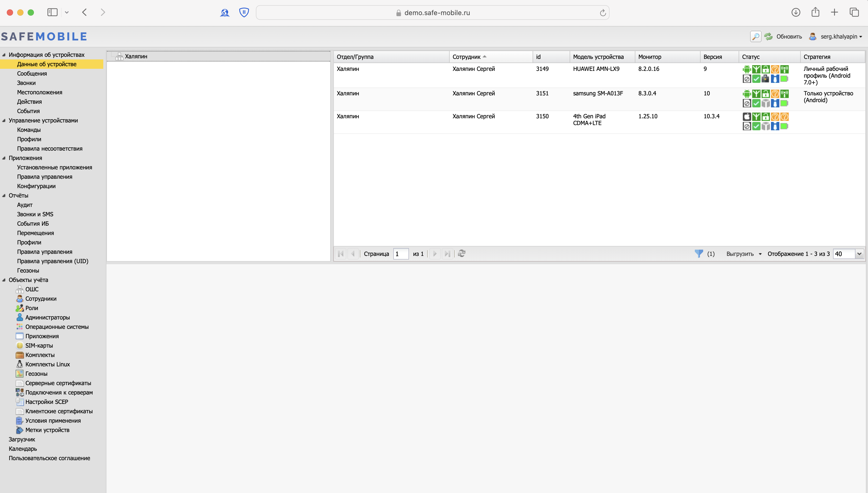Sort by the Сотрудник column header

click(466, 57)
